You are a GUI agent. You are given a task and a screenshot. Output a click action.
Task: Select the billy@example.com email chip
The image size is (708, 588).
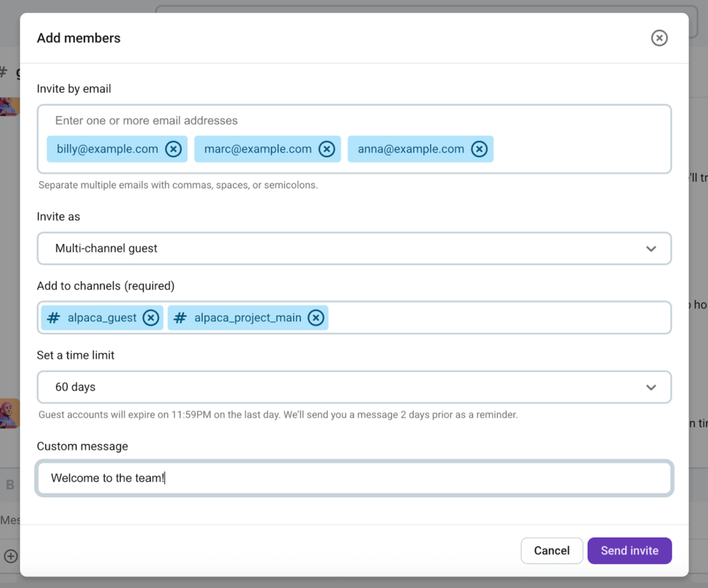tap(107, 149)
